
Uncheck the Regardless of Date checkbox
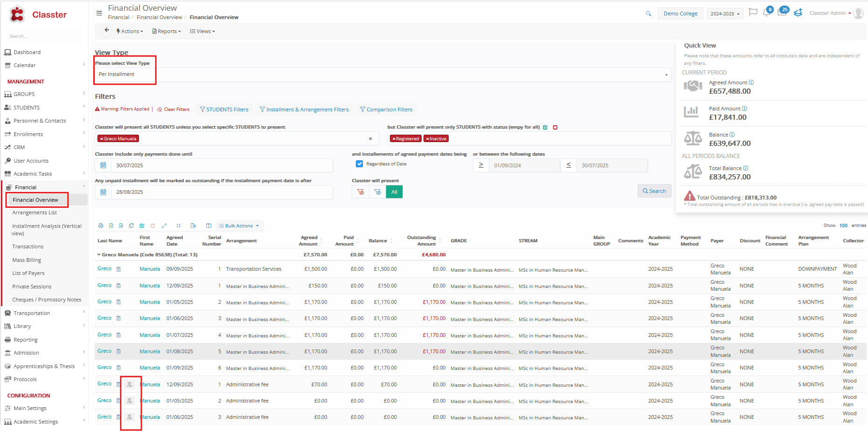tap(359, 164)
